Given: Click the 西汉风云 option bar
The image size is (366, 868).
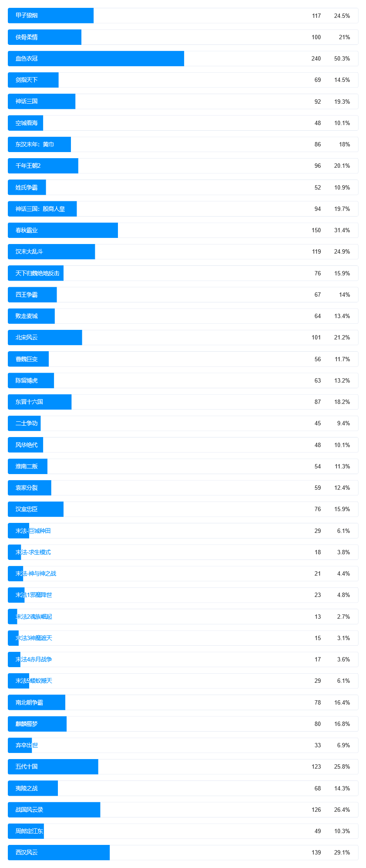Looking at the screenshot, I should point(59,852).
